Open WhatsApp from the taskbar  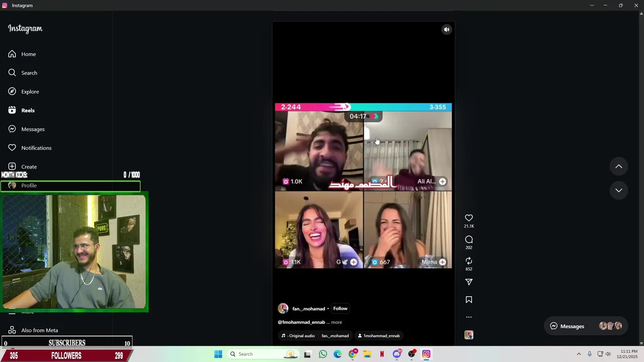[323, 354]
